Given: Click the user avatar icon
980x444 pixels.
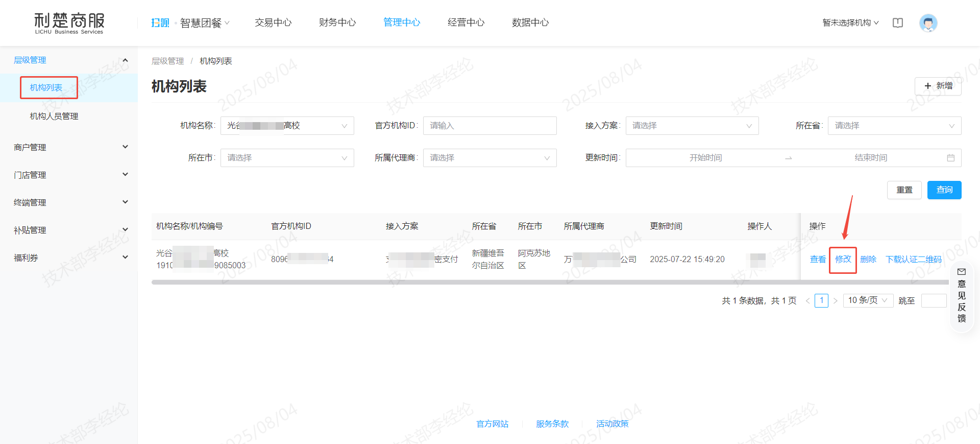Looking at the screenshot, I should click(928, 23).
